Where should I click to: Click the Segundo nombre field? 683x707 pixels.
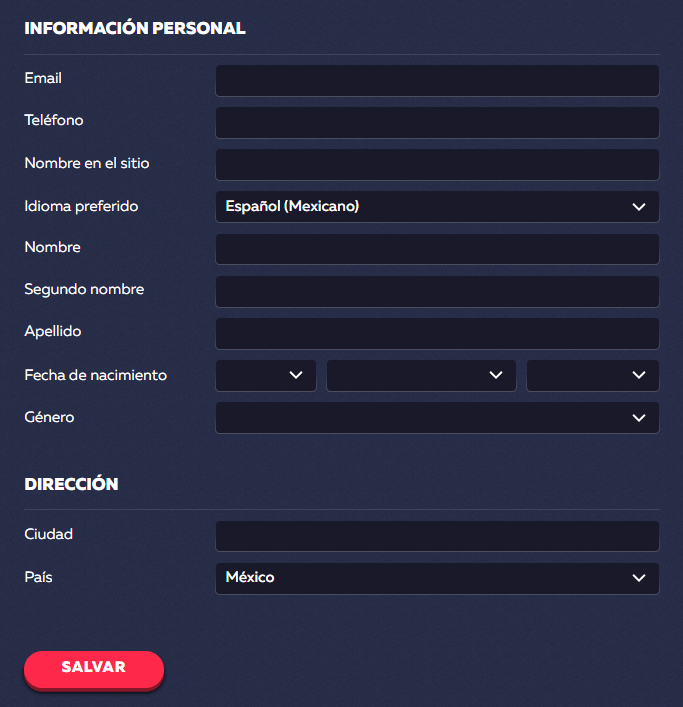point(437,292)
